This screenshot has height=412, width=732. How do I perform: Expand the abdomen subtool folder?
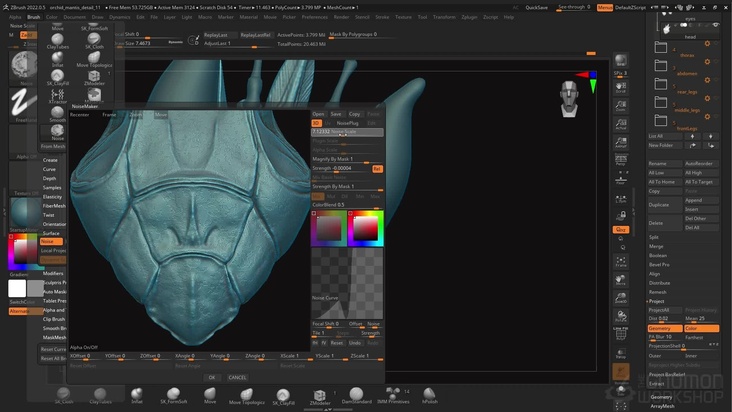coord(661,65)
